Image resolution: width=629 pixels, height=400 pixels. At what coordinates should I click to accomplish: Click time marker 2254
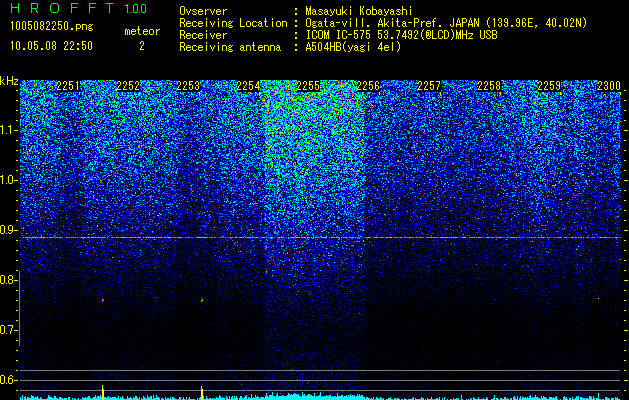coord(248,86)
